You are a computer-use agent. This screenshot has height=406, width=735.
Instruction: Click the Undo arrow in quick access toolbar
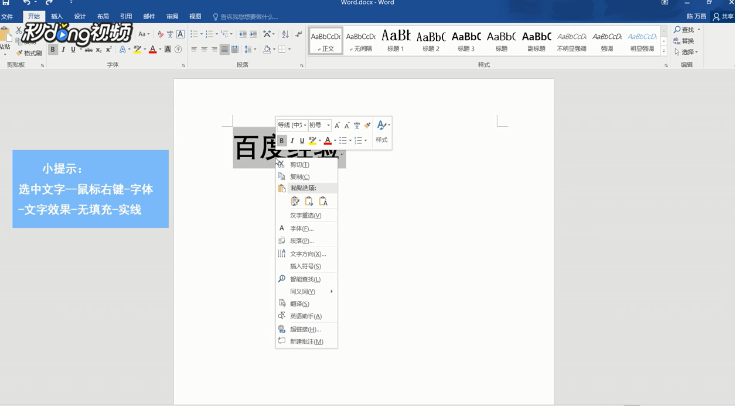click(27, 3)
